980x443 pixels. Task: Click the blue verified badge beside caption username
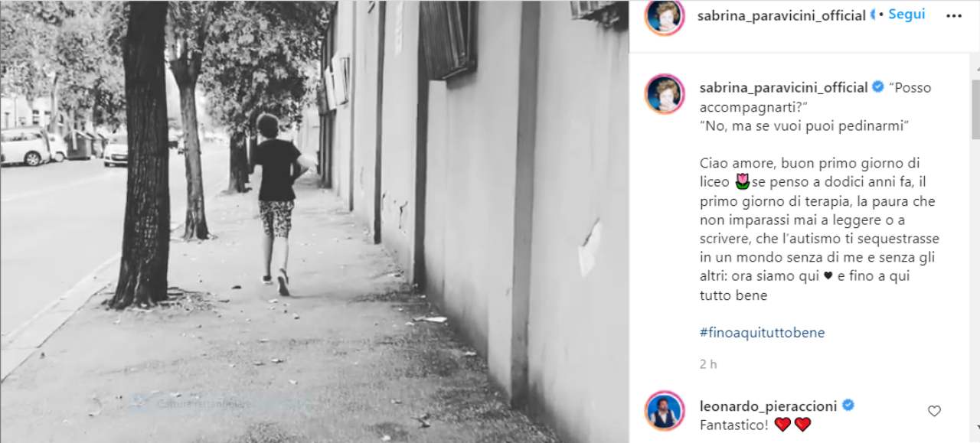click(x=877, y=87)
